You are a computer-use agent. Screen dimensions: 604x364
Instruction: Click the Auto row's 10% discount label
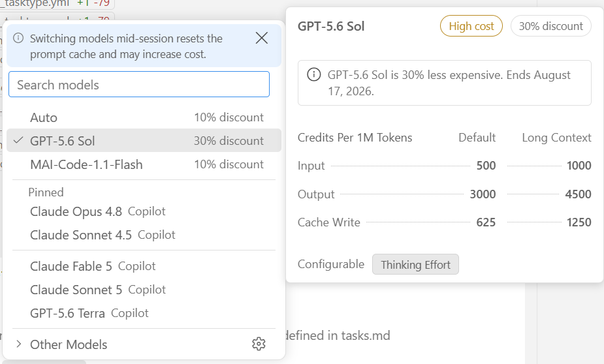[x=229, y=117]
